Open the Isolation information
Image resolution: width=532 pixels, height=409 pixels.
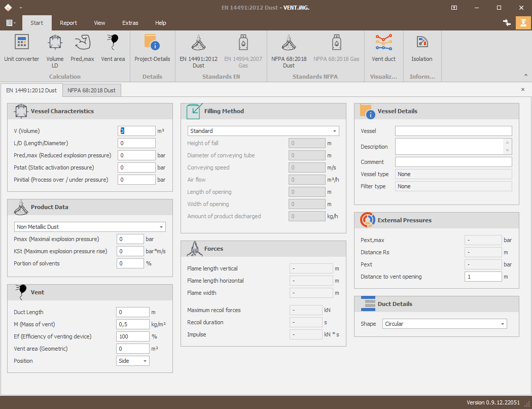click(422, 48)
